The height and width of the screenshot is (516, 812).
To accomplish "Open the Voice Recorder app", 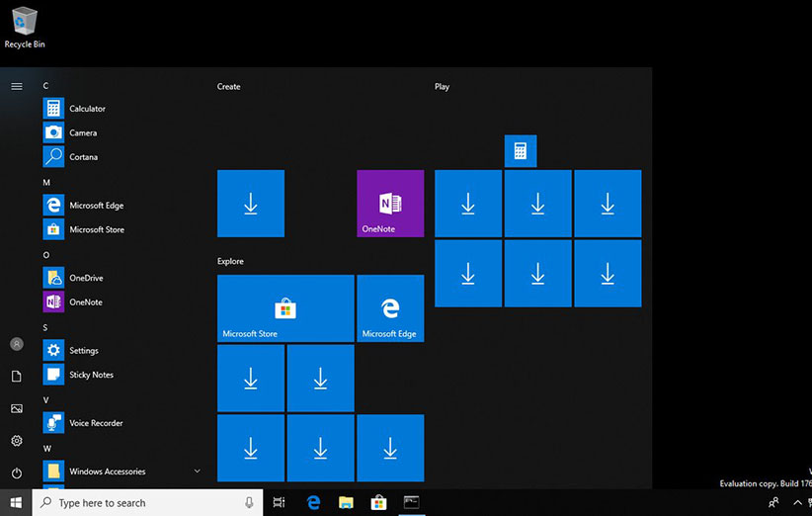I will coord(96,423).
